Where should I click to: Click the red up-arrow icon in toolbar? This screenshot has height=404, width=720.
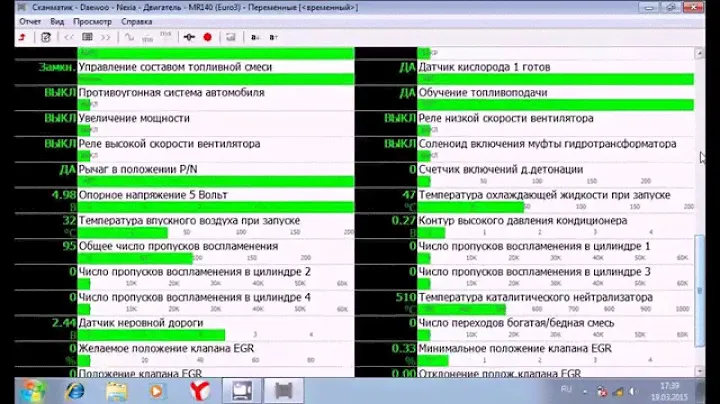click(x=22, y=37)
